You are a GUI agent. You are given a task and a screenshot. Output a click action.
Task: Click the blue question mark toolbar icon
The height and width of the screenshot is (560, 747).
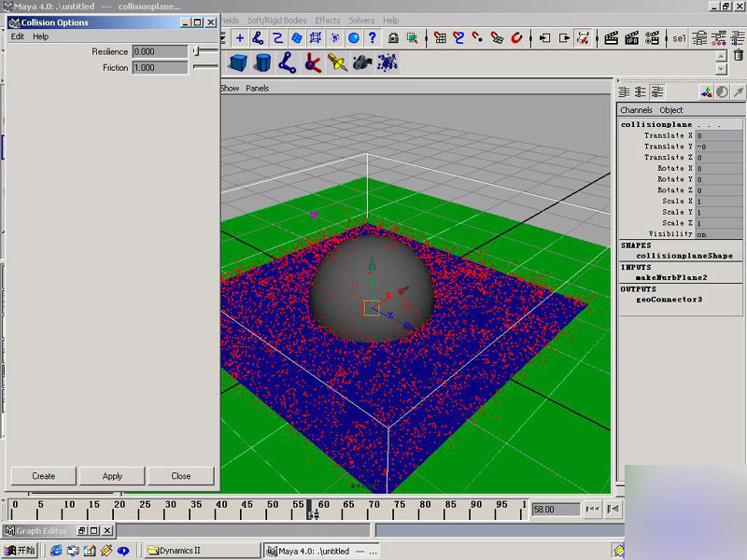pos(373,38)
